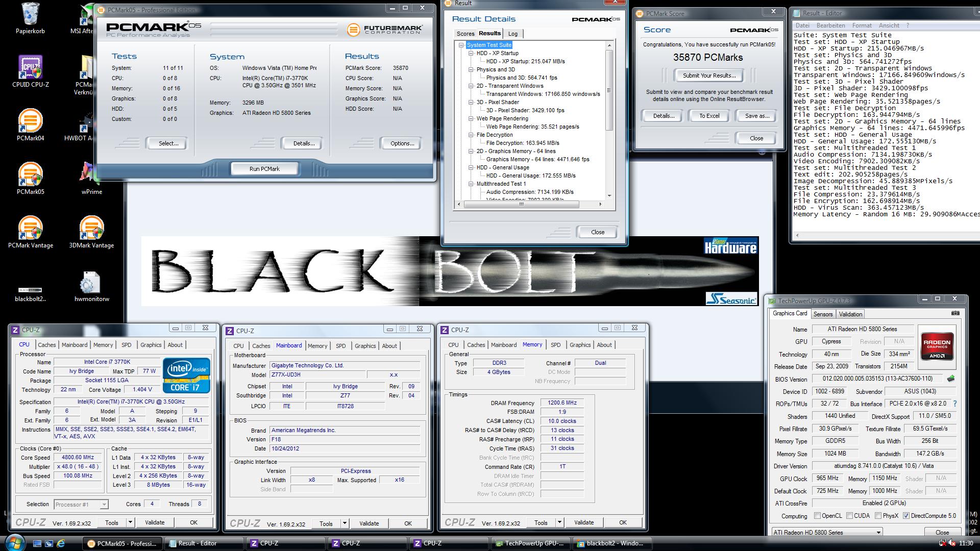Screen dimensions: 980x551
Task: Switch to Scores tab in Result Details
Action: 465,34
